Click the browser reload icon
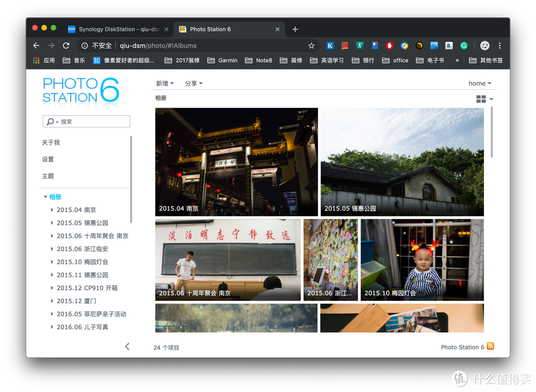This screenshot has height=392, width=536. point(66,46)
